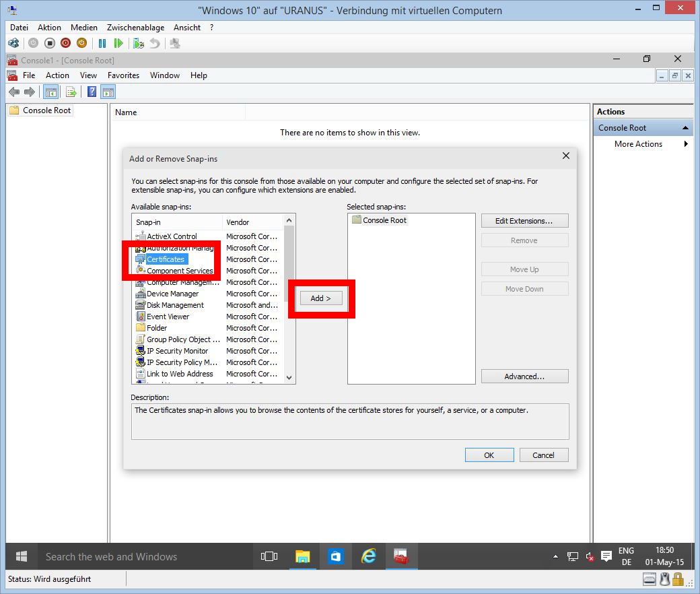
Task: Click the orange Save state power icon
Action: [81, 43]
